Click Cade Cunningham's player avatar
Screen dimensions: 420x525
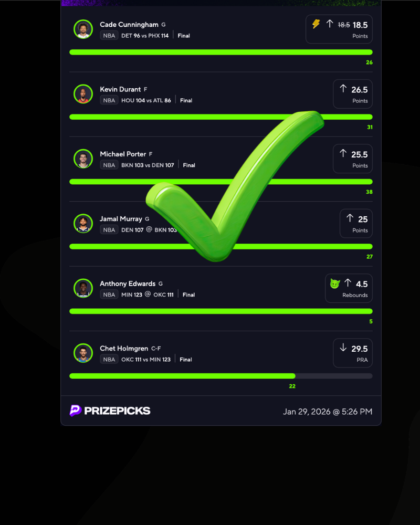click(x=83, y=29)
